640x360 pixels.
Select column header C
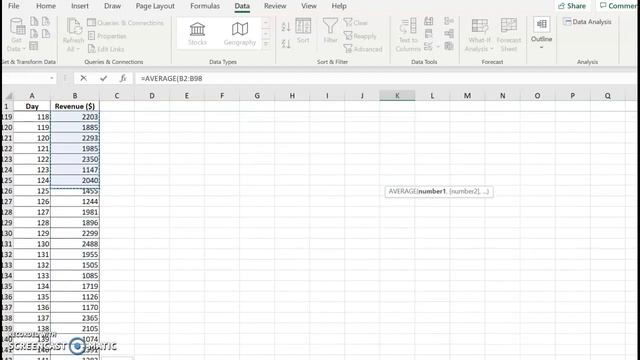coord(117,96)
